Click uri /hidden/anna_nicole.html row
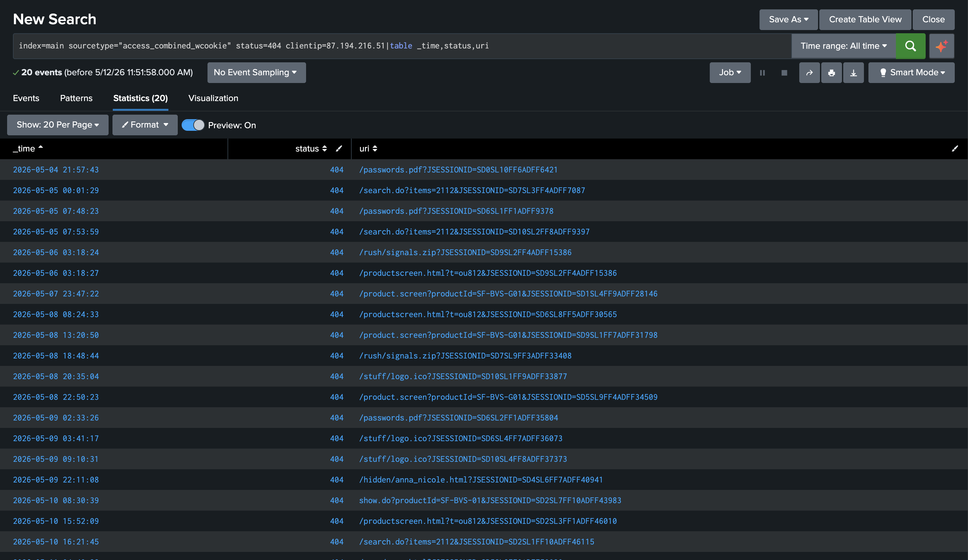 click(481, 480)
